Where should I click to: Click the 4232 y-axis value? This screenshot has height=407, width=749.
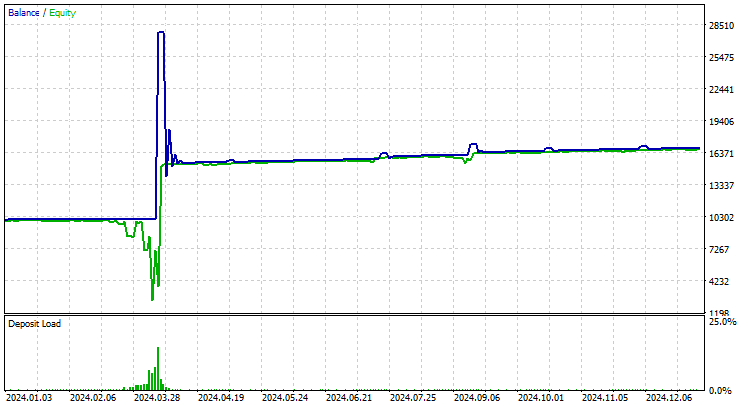(x=719, y=281)
